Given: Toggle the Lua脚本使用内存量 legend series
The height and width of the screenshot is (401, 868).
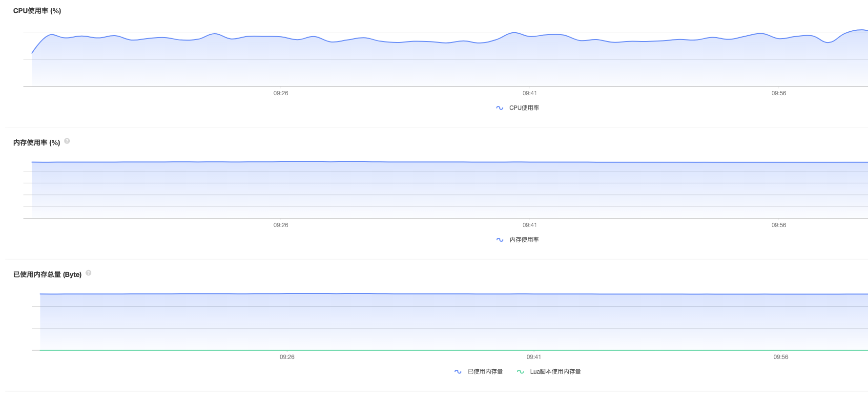Looking at the screenshot, I should click(x=549, y=372).
